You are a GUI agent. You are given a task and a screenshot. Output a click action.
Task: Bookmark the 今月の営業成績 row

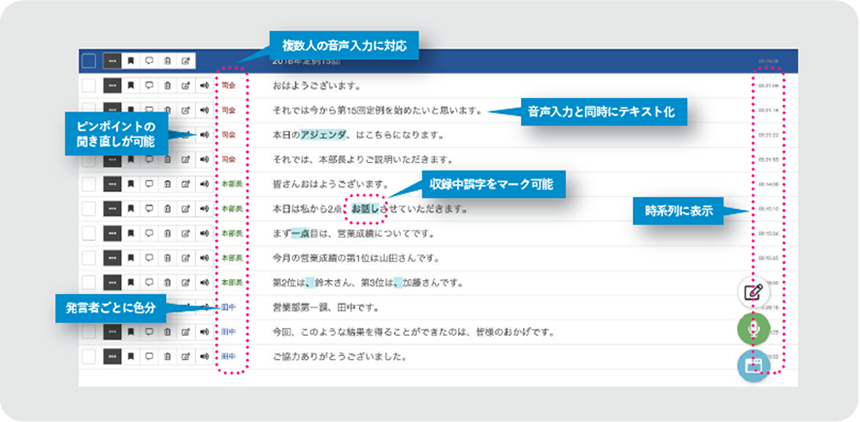pos(131,257)
